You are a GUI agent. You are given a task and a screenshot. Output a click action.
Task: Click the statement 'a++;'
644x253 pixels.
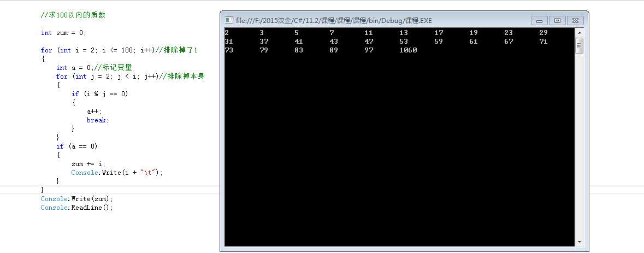[94, 111]
